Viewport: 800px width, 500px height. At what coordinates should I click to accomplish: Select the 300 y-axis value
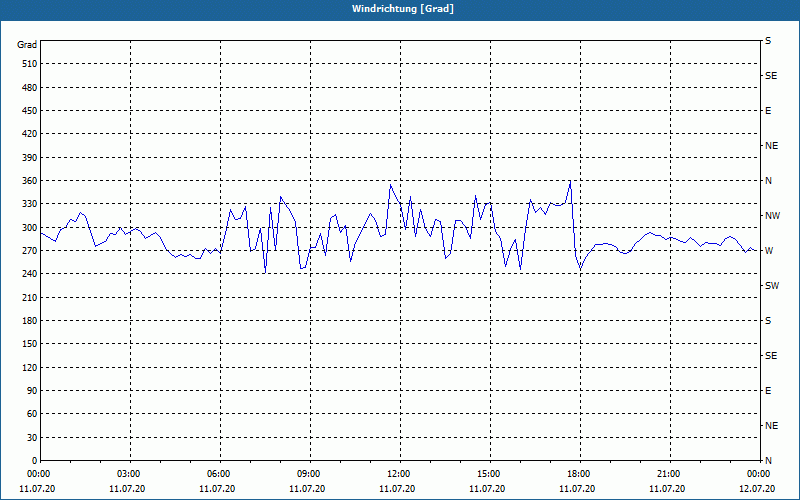[30, 228]
